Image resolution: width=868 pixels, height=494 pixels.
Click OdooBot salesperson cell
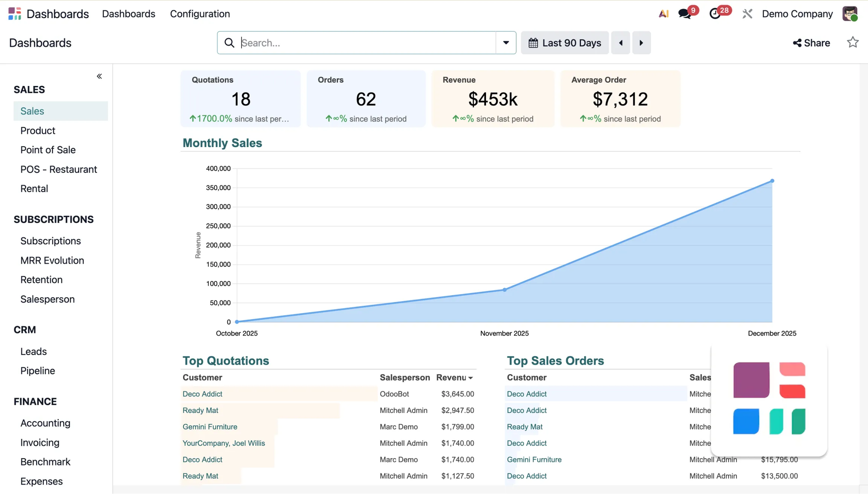click(x=394, y=394)
